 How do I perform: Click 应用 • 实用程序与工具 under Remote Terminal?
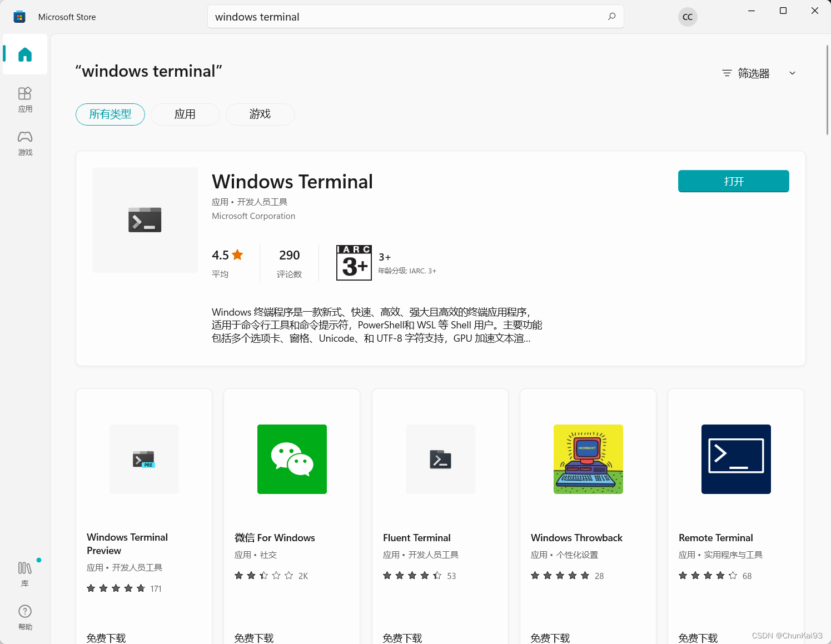(720, 555)
